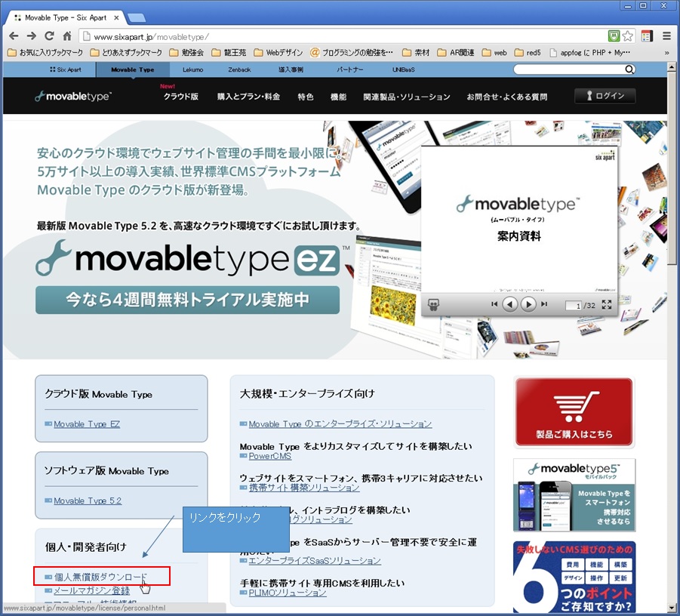Screen dimensions: 680x616
Task: Jump to last slide in presentation viewer
Action: click(544, 304)
